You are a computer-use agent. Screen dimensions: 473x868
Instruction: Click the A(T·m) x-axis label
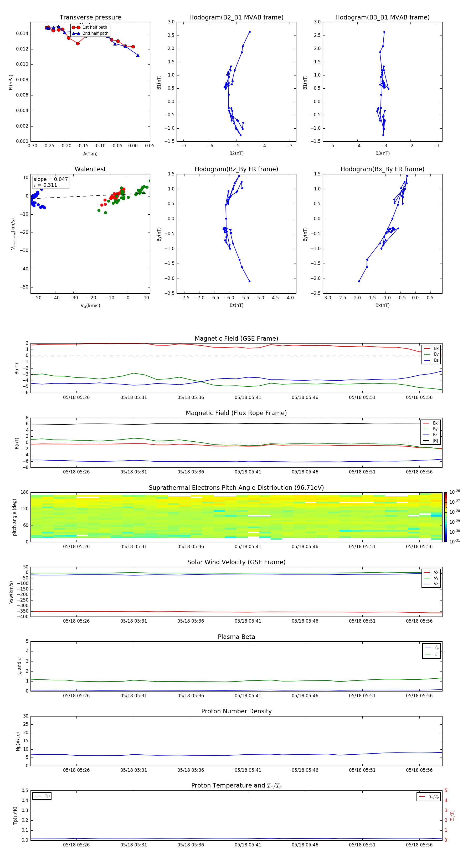pos(90,154)
